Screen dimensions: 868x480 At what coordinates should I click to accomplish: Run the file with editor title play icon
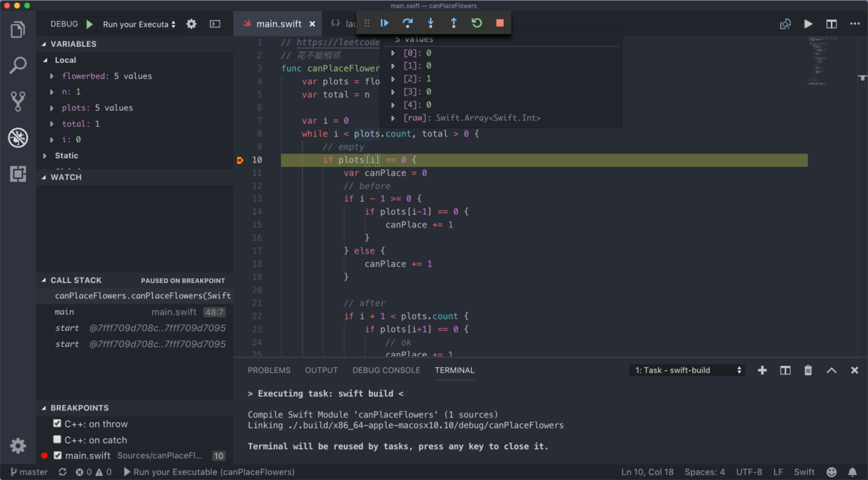click(808, 24)
